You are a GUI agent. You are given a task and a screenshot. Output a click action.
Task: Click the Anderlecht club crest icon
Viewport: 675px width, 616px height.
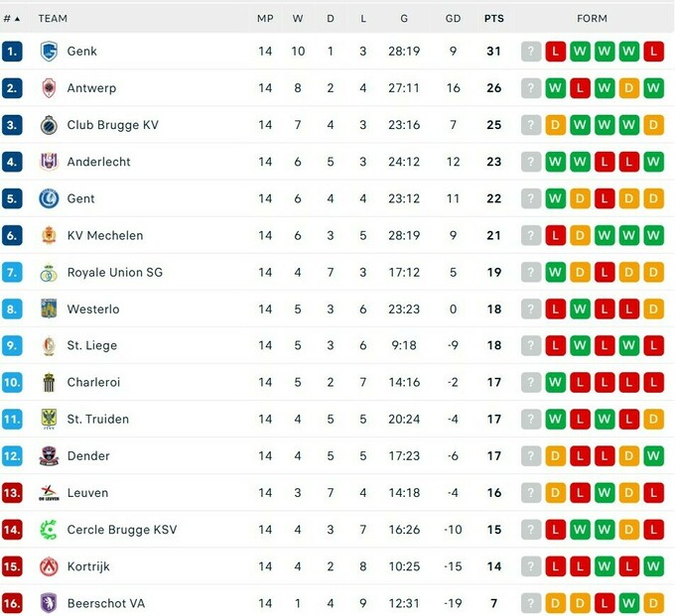coord(49,162)
